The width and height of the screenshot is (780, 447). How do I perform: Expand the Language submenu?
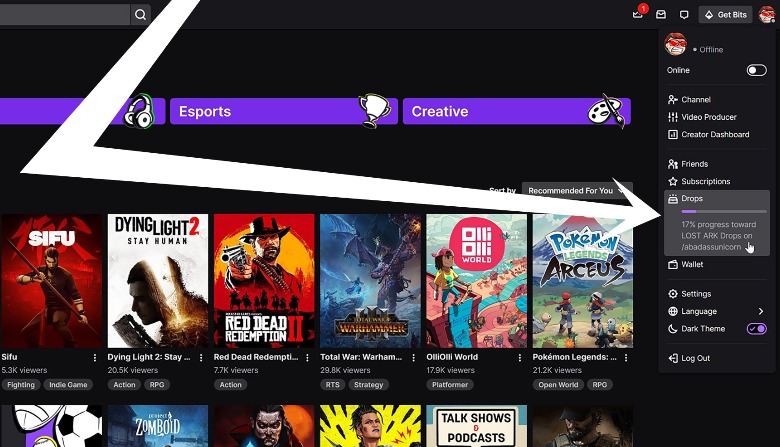(x=716, y=311)
